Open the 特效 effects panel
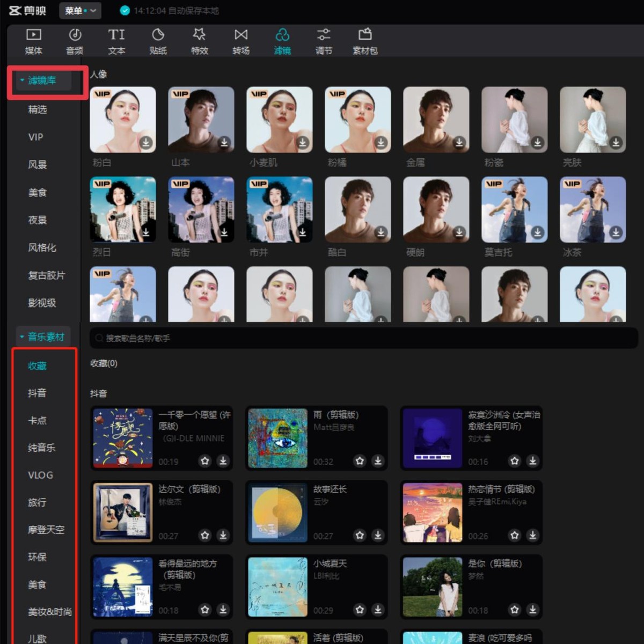Screen dimensions: 644x644 coord(199,40)
